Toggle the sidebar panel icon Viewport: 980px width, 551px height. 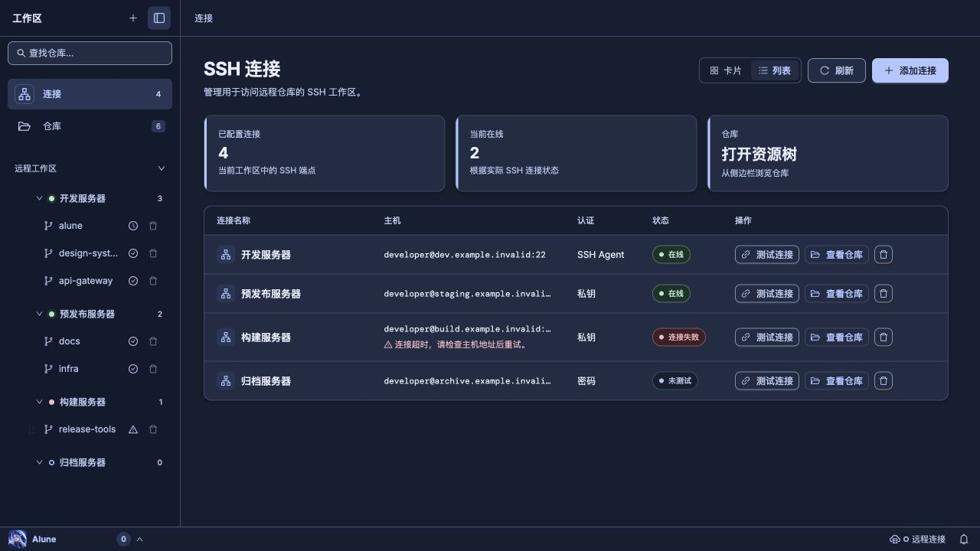(159, 18)
